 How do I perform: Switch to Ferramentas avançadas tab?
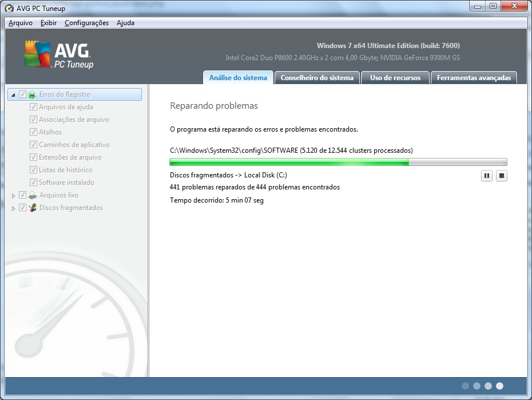(x=474, y=77)
